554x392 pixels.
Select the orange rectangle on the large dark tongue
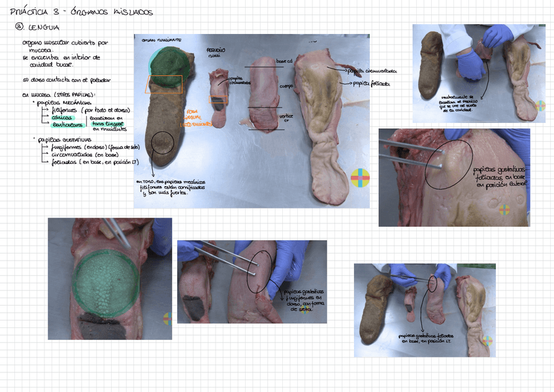point(163,84)
